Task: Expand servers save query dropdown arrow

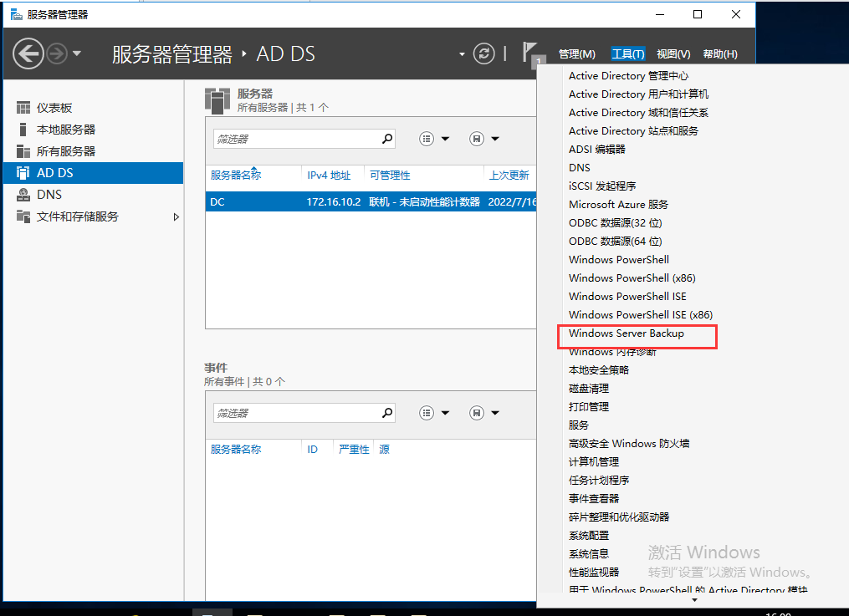Action: click(x=495, y=139)
